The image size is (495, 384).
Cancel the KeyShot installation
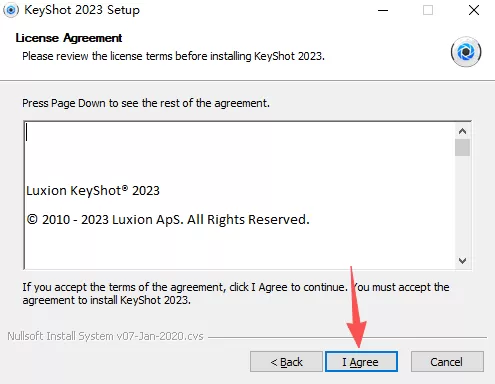447,361
